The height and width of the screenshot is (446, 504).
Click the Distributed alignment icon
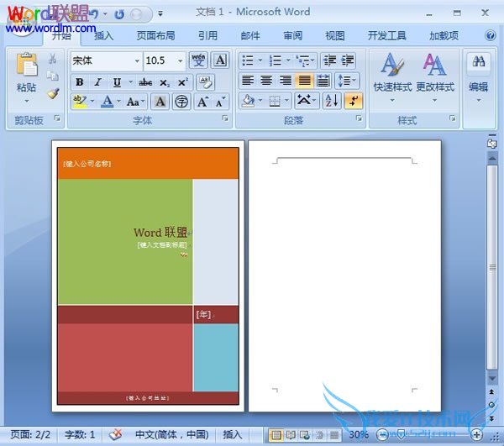[x=323, y=81]
